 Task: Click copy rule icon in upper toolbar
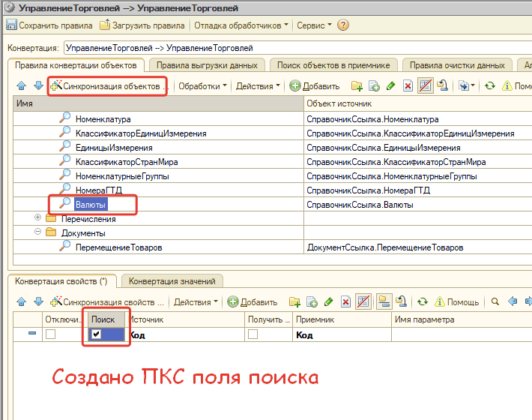tap(374, 86)
